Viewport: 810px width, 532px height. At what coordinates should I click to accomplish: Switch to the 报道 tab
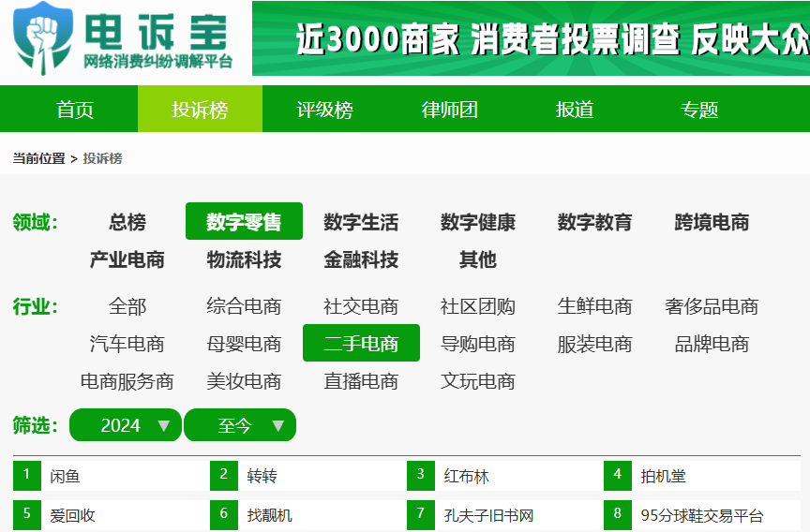click(x=575, y=109)
